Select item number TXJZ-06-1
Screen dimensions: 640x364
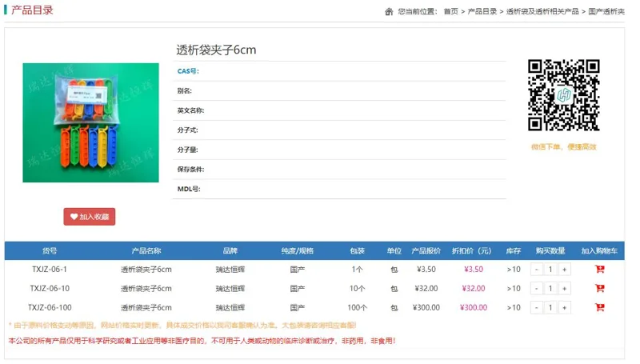(x=50, y=270)
